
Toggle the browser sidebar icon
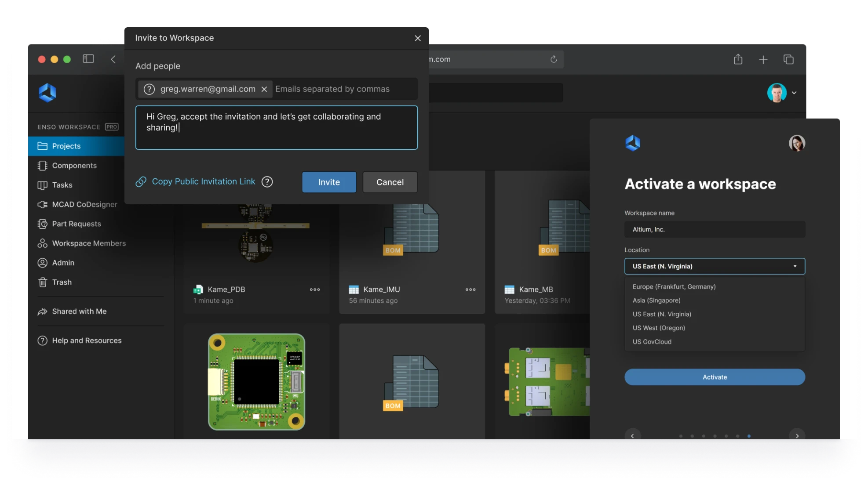click(x=88, y=59)
